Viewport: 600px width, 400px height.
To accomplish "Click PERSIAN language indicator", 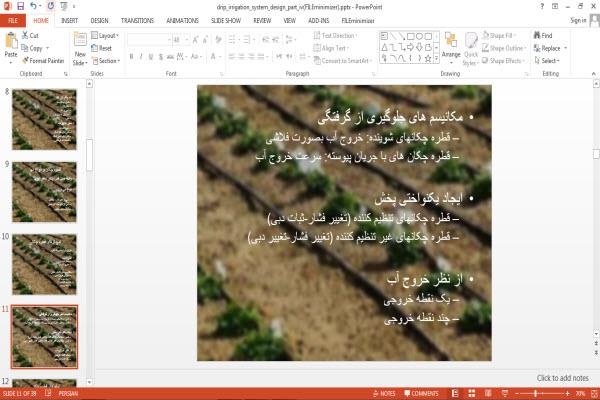I will pyautogui.click(x=68, y=393).
